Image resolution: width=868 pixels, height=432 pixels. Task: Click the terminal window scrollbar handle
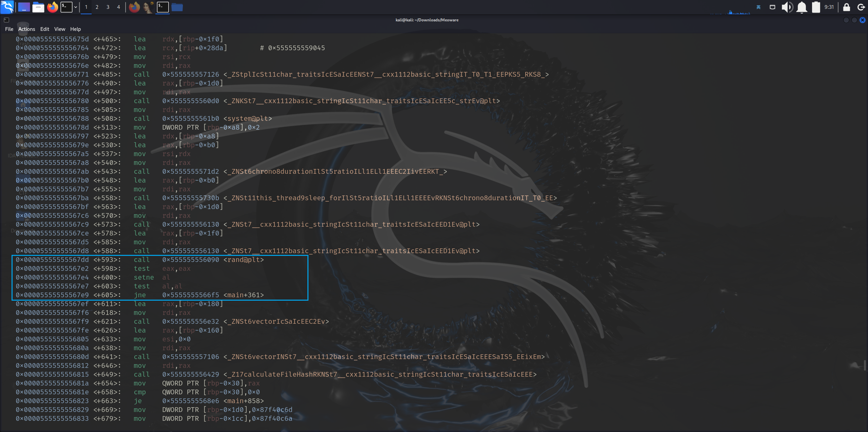[865, 365]
